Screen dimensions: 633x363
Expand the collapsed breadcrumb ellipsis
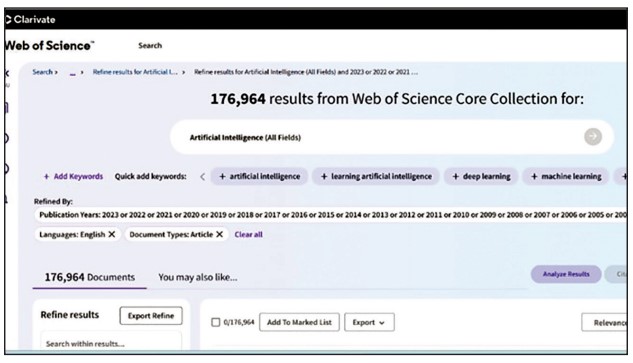coord(73,73)
